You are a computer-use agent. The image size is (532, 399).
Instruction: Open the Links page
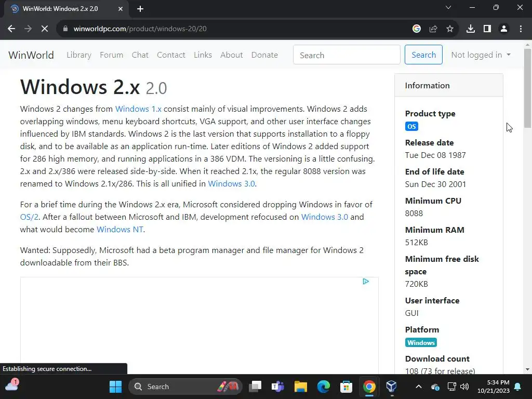click(203, 55)
